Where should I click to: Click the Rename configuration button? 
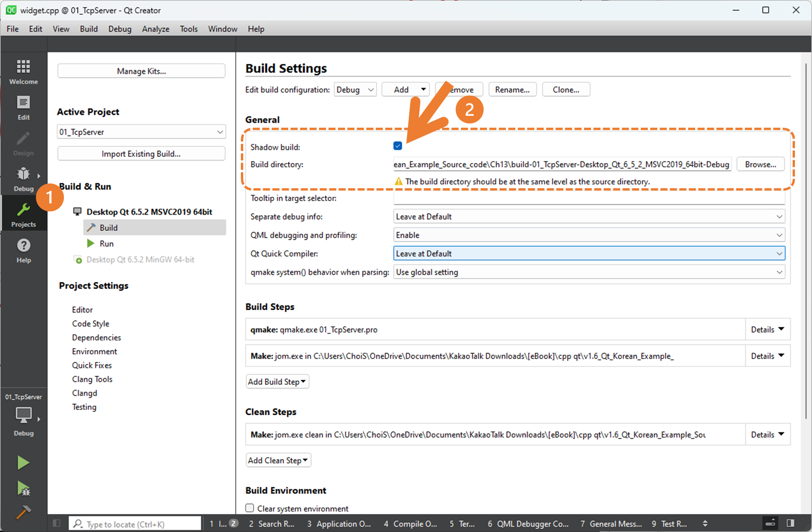pos(512,89)
